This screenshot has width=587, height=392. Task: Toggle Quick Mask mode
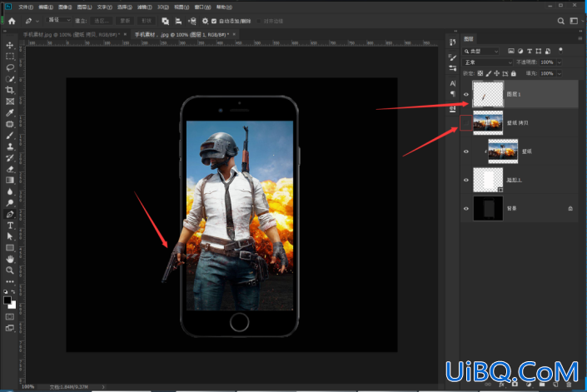[10, 317]
